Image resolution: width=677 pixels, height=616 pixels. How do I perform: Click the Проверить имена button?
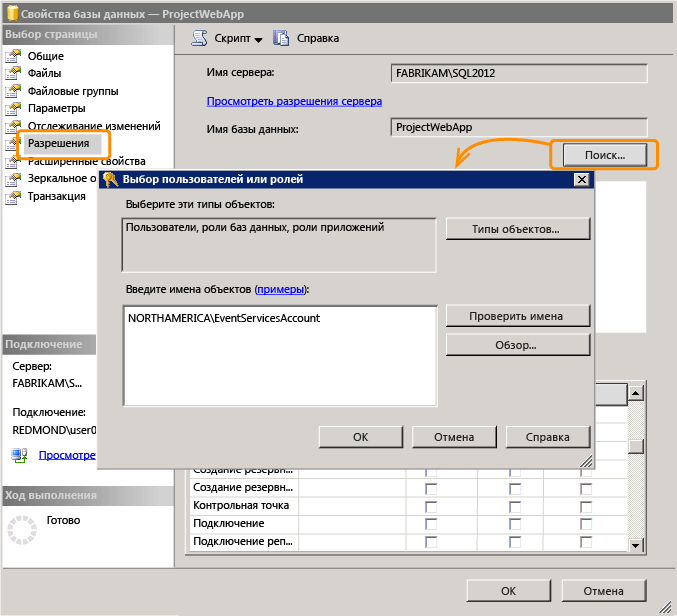click(x=518, y=316)
